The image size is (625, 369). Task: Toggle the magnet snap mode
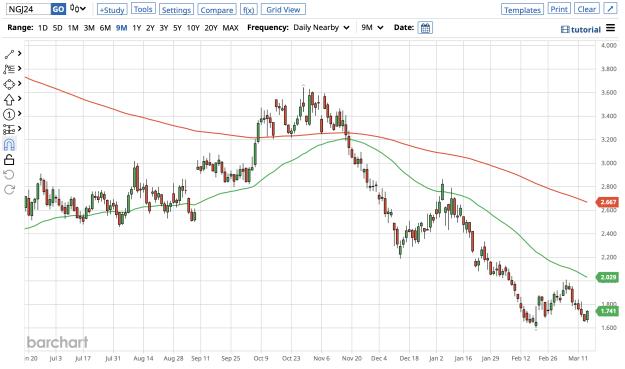tap(9, 144)
